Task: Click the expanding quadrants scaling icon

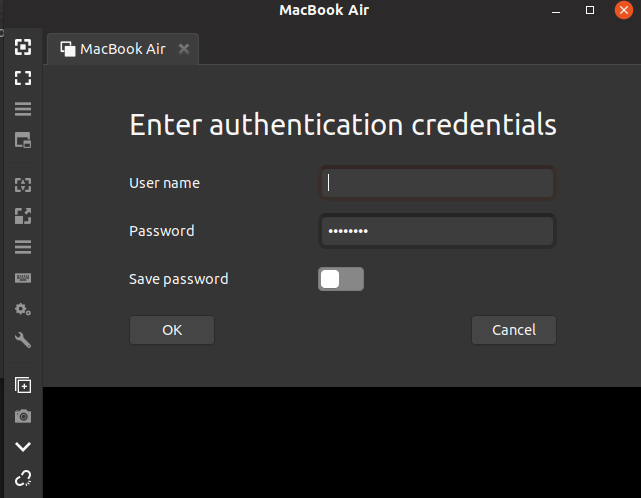Action: (23, 216)
